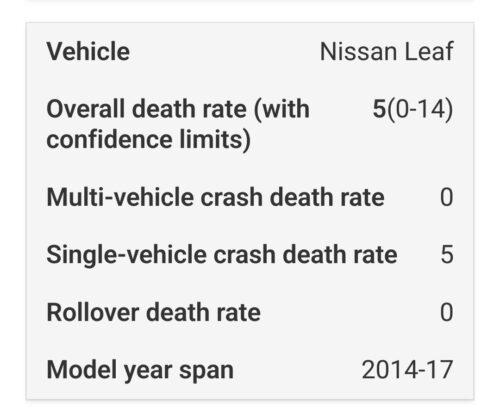Click the word Single-vehicle
500x413 pixels.
pyautogui.click(x=127, y=255)
